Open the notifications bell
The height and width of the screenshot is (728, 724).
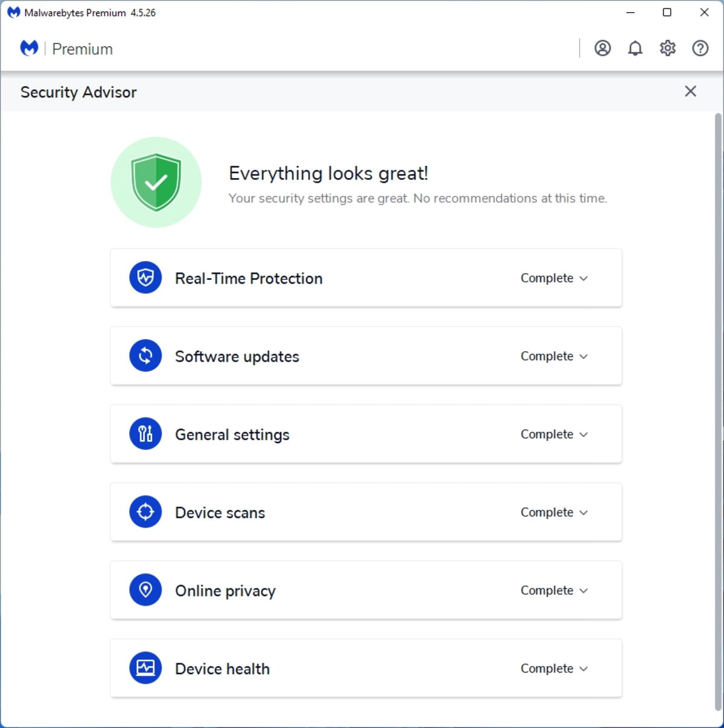pos(635,48)
